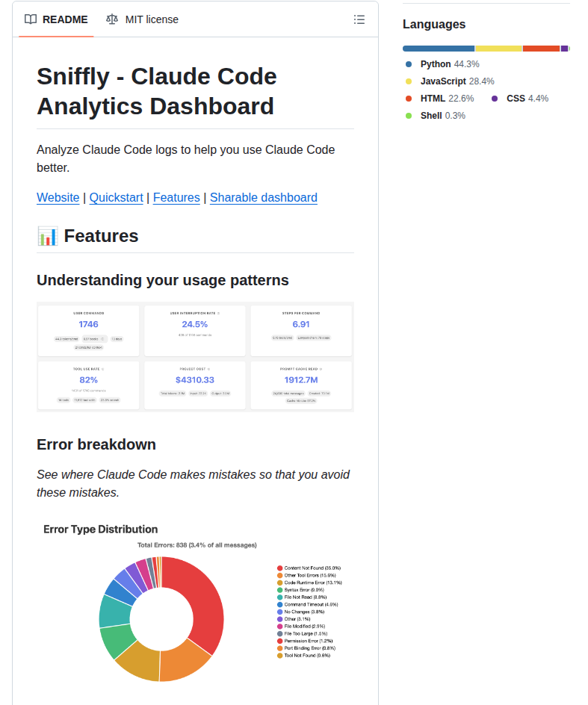Click the 24.5% interruption rate value
This screenshot has width=588, height=705.
tap(195, 324)
